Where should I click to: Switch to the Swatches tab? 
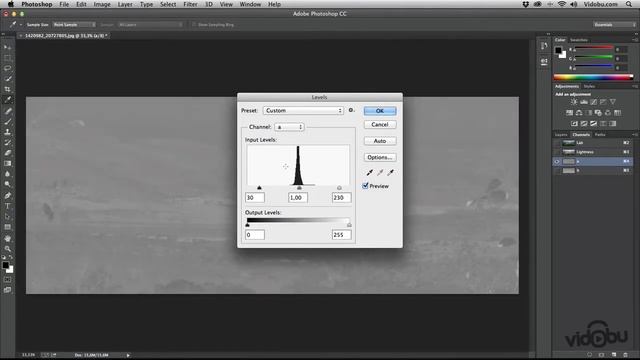[x=579, y=40]
